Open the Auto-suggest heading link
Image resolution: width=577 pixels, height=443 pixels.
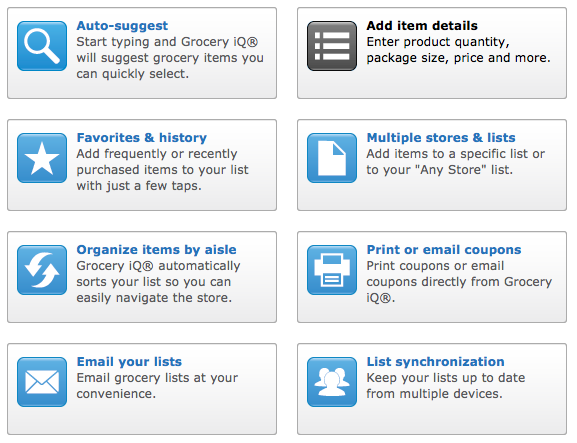pyautogui.click(x=122, y=26)
